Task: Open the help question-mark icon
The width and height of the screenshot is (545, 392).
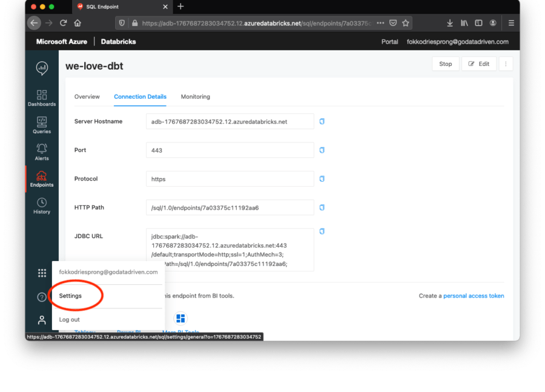Action: click(x=42, y=297)
